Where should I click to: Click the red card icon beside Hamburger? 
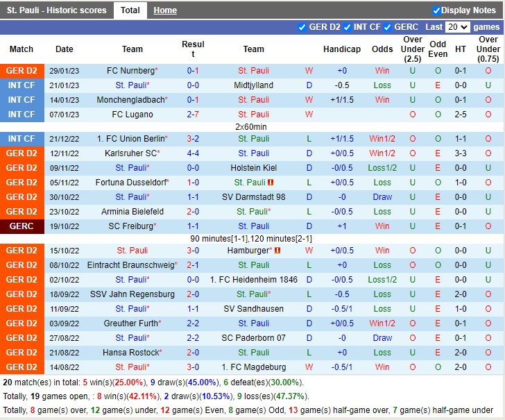[277, 251]
